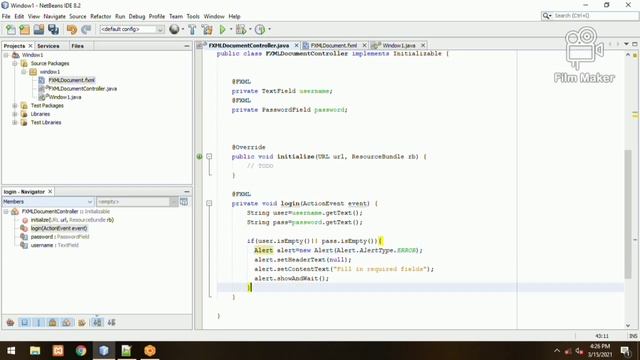Image resolution: width=640 pixels, height=360 pixels.
Task: Select Window1.java in Projects tree
Action: tap(65, 97)
